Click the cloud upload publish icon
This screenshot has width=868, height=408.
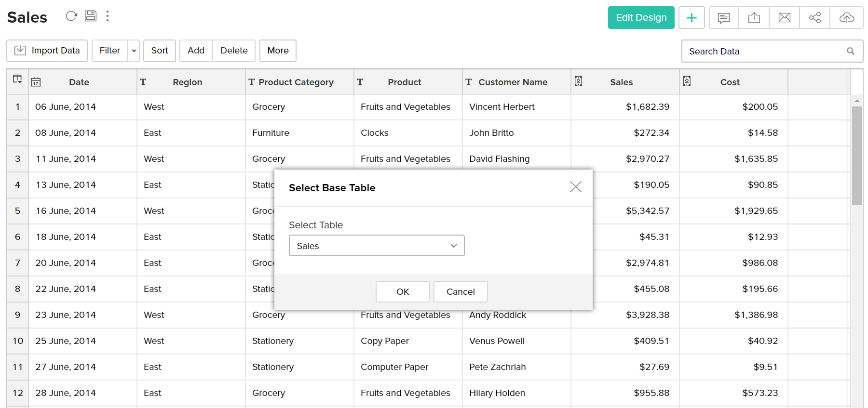tap(846, 18)
